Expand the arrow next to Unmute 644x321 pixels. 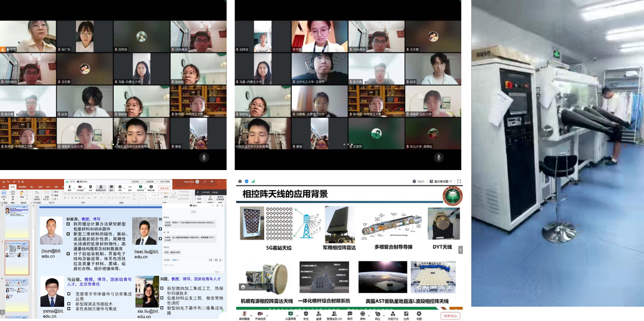pyautogui.click(x=251, y=314)
